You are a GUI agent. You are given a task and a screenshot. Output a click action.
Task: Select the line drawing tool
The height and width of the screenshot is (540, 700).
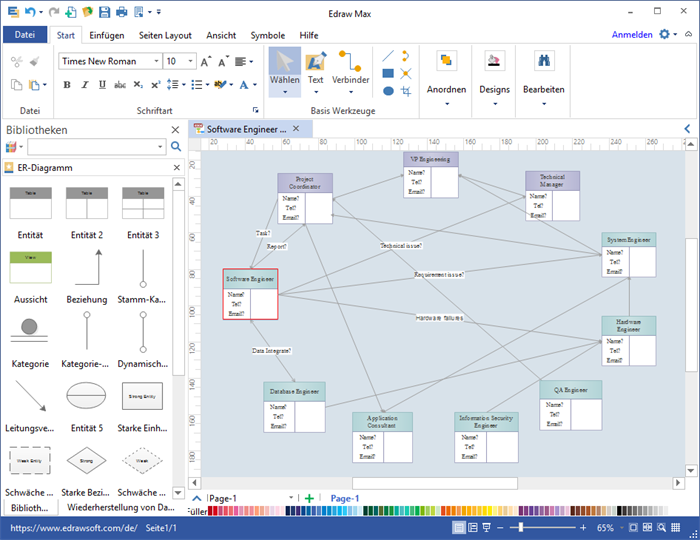(388, 56)
